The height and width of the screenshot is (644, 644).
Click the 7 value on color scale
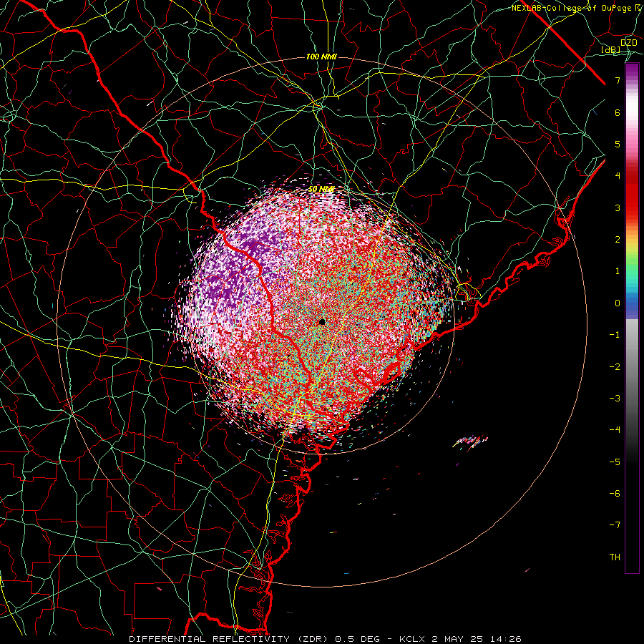pos(618,80)
